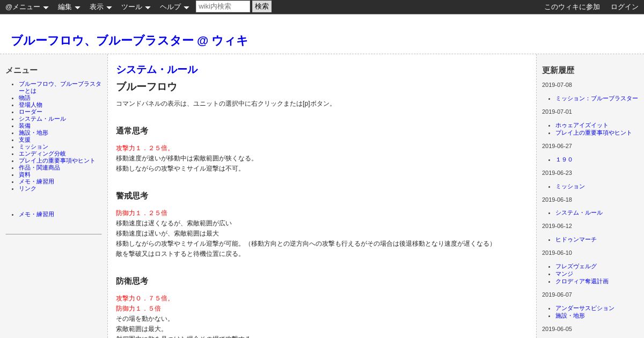Open sidebar link ブルーフロウ、ブルーブラスターとは
Image resolution: width=644 pixels, height=338 pixels.
point(60,87)
